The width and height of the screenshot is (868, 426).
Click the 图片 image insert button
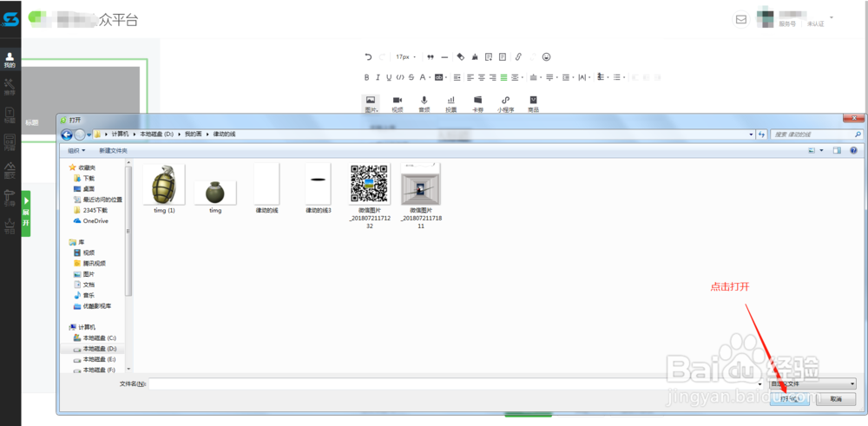click(371, 103)
